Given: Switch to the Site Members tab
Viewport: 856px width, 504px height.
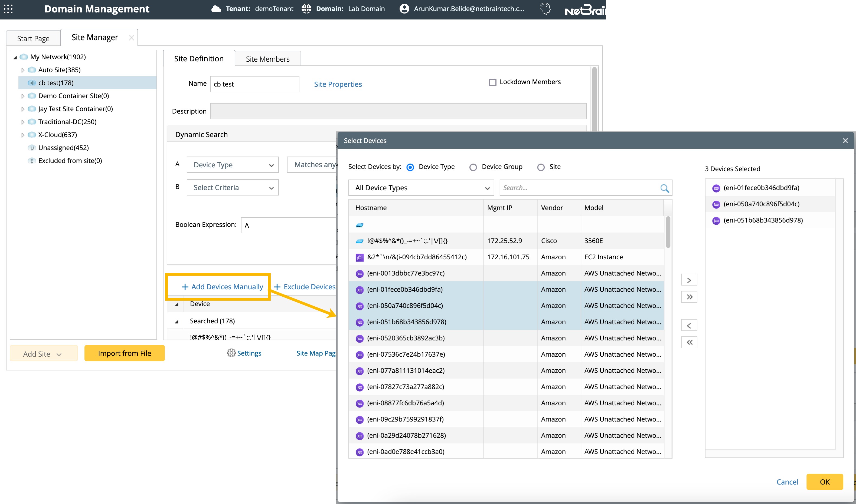Looking at the screenshot, I should click(267, 59).
